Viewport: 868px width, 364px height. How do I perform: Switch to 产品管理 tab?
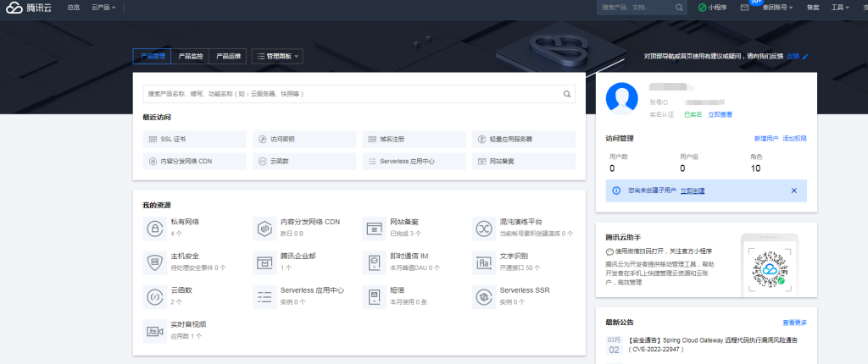tap(153, 57)
